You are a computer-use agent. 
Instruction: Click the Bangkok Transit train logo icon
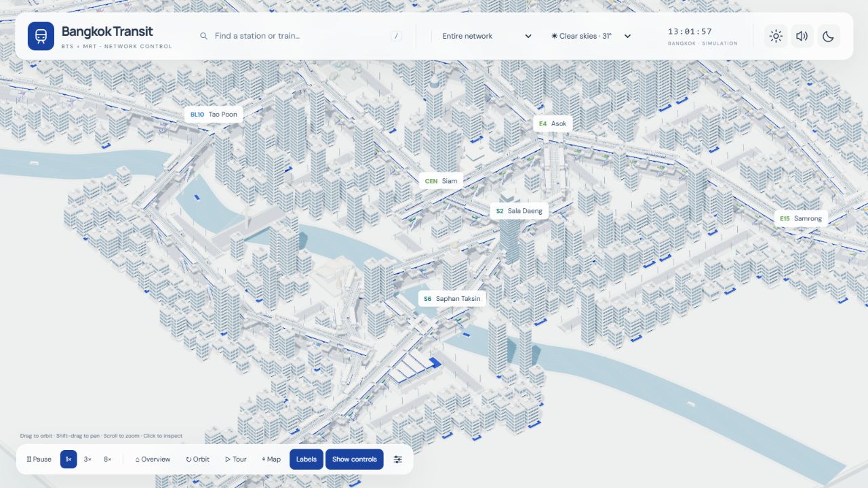pyautogui.click(x=41, y=36)
